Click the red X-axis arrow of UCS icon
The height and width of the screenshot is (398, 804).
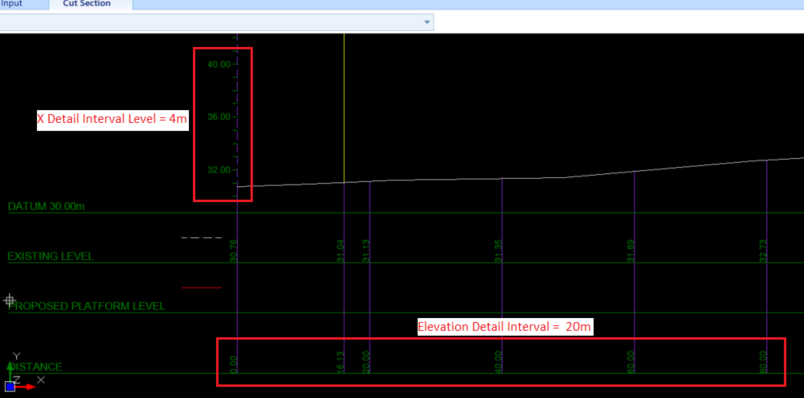(26, 387)
